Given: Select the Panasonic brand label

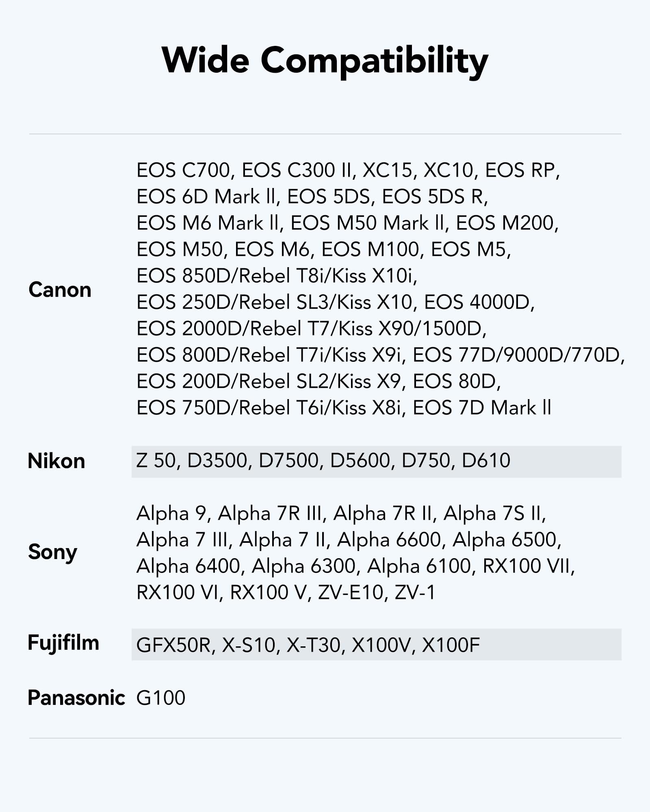Looking at the screenshot, I should pos(76,698).
